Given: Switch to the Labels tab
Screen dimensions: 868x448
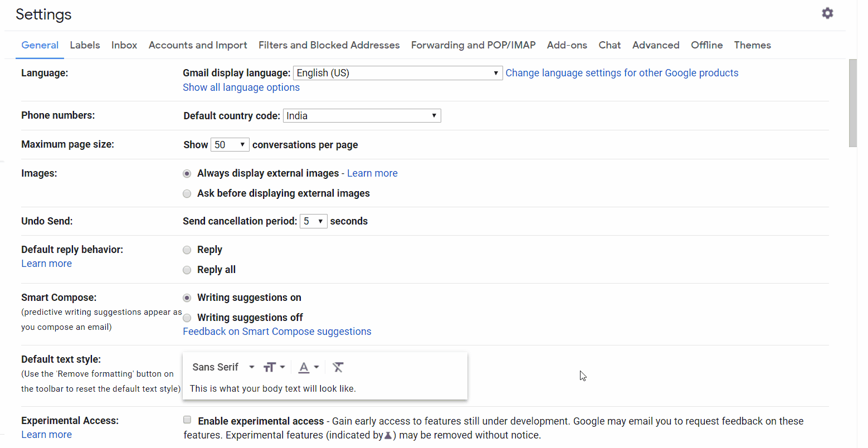Looking at the screenshot, I should 85,45.
